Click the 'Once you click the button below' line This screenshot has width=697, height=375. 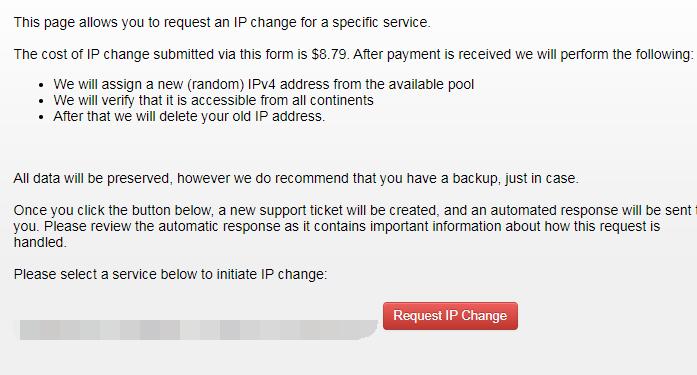click(355, 210)
